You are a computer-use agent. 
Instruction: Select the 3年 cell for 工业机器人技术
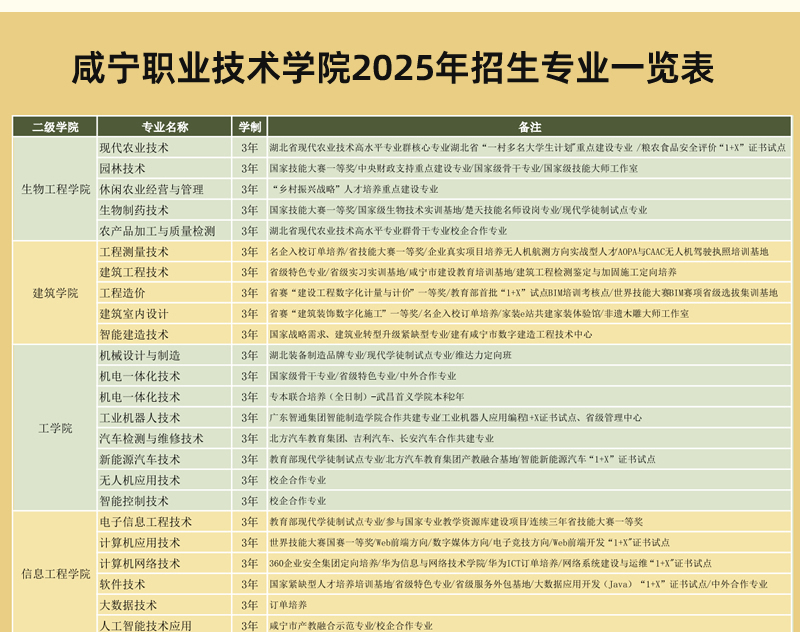tap(249, 418)
